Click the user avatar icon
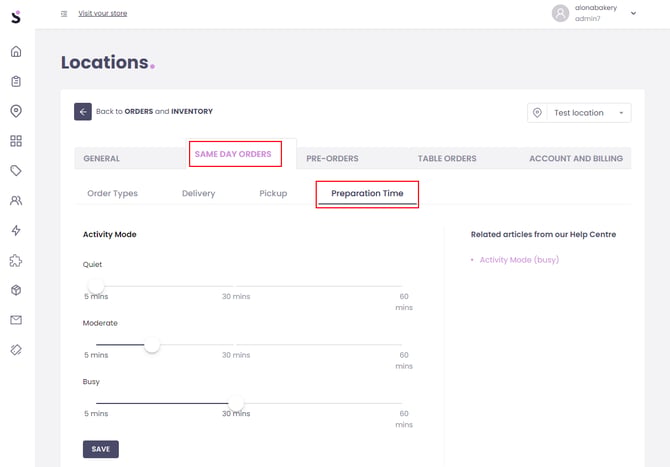The height and width of the screenshot is (467, 670). pos(560,13)
